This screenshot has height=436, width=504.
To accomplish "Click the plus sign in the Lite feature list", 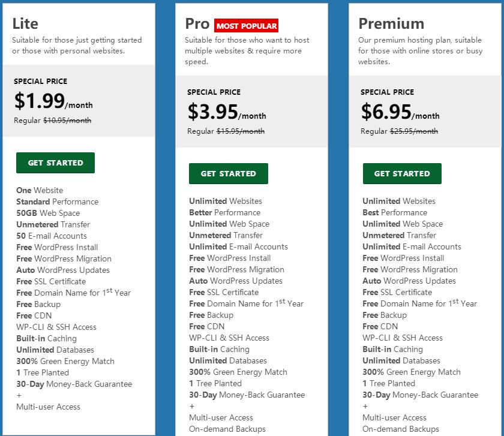I will tap(19, 395).
